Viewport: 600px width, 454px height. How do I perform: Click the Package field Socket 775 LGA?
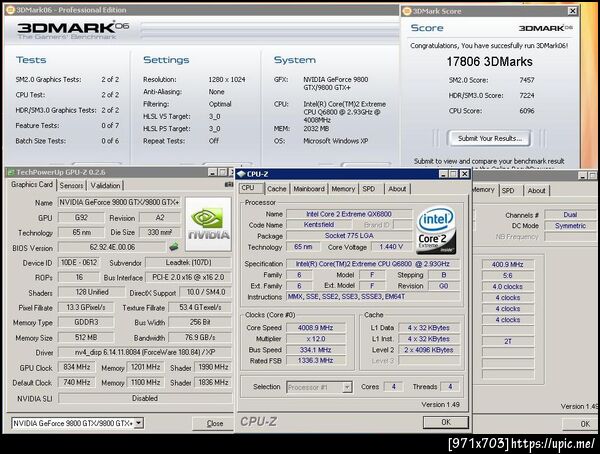pyautogui.click(x=349, y=236)
